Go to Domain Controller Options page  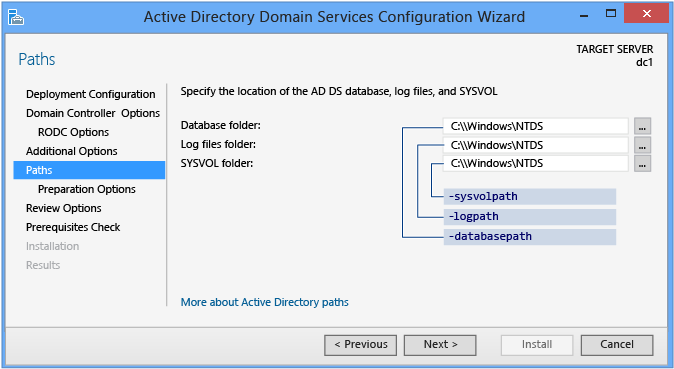click(93, 113)
